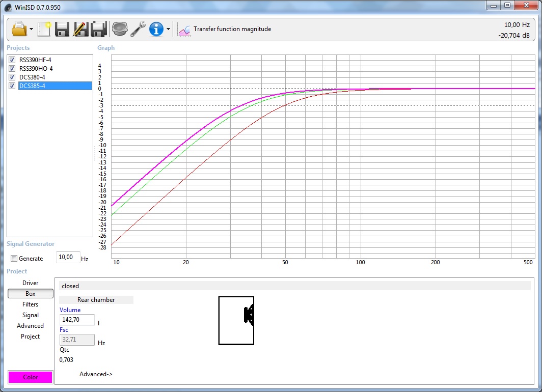Click the Volume label link
Screen dimensions: 542x392
pos(70,310)
